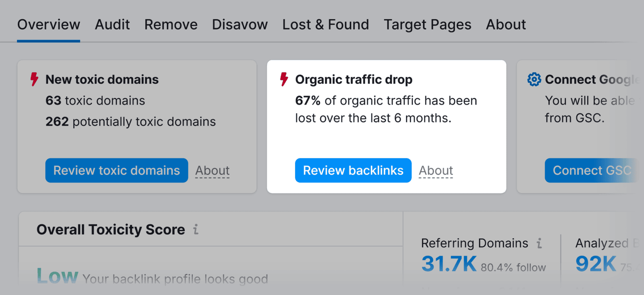Open About link beside Review backlinks

coord(436,170)
